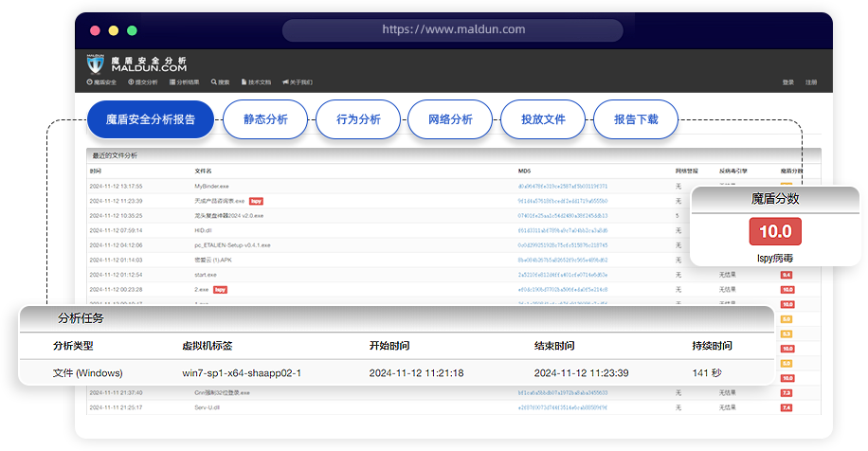Select the 静态分析 pill tab
Viewport: 868px width, 451px height.
point(265,119)
